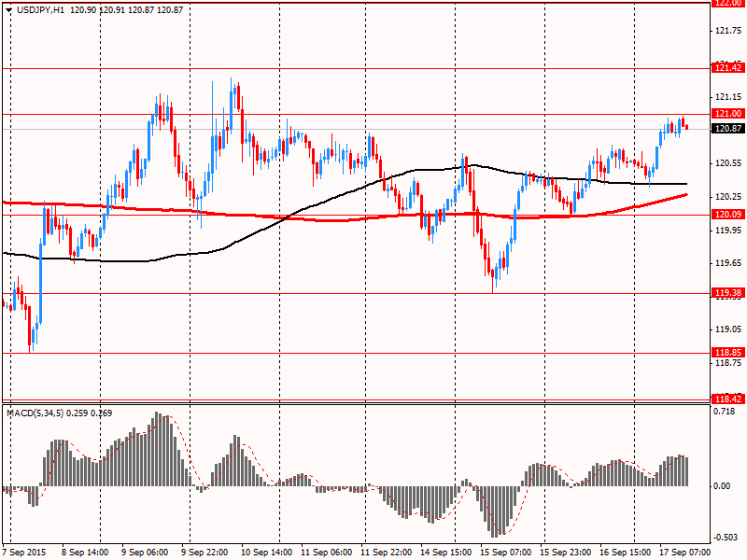
Task: Click the 119.65 price scale value
Action: tap(728, 263)
